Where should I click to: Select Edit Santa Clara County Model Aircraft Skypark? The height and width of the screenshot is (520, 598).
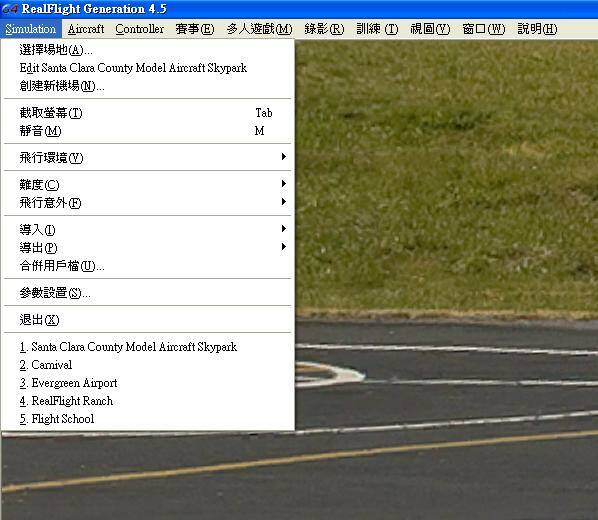(148, 68)
